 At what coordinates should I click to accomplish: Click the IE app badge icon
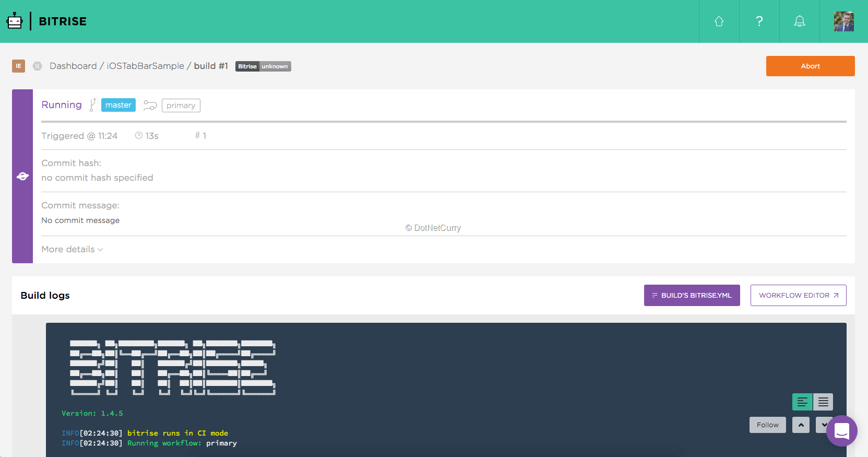18,66
